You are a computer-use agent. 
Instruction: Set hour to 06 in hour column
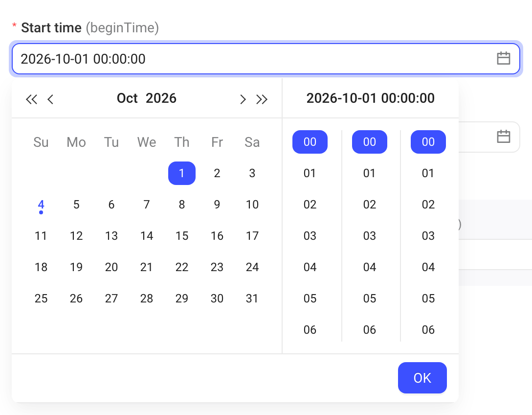[310, 329]
